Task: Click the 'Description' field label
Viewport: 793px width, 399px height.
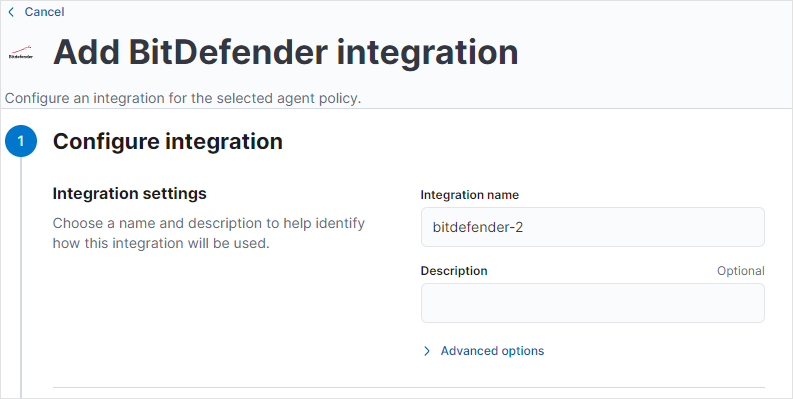Action: pos(454,271)
